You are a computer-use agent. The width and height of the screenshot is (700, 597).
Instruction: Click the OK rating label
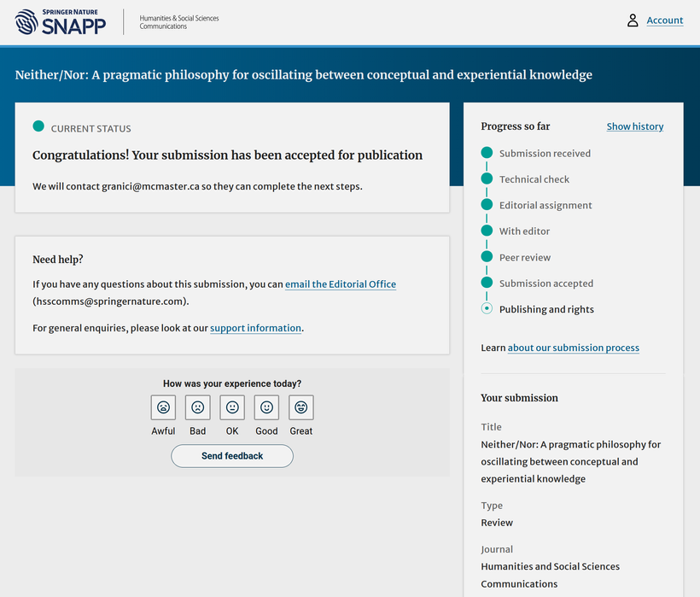tap(232, 431)
